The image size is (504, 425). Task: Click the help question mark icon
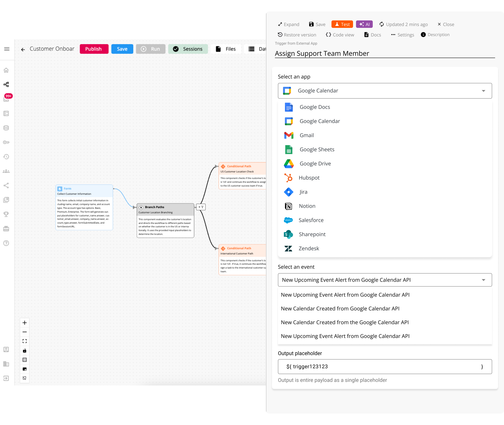(x=6, y=243)
